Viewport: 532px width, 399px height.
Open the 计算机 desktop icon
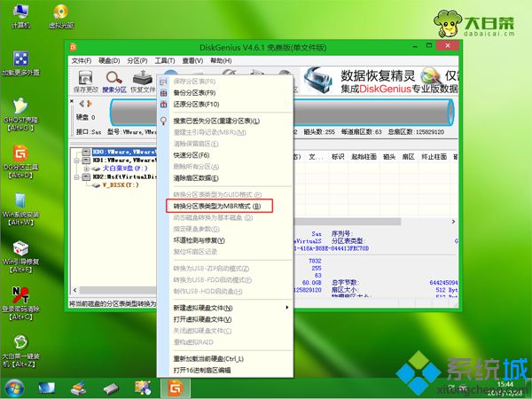coord(20,16)
